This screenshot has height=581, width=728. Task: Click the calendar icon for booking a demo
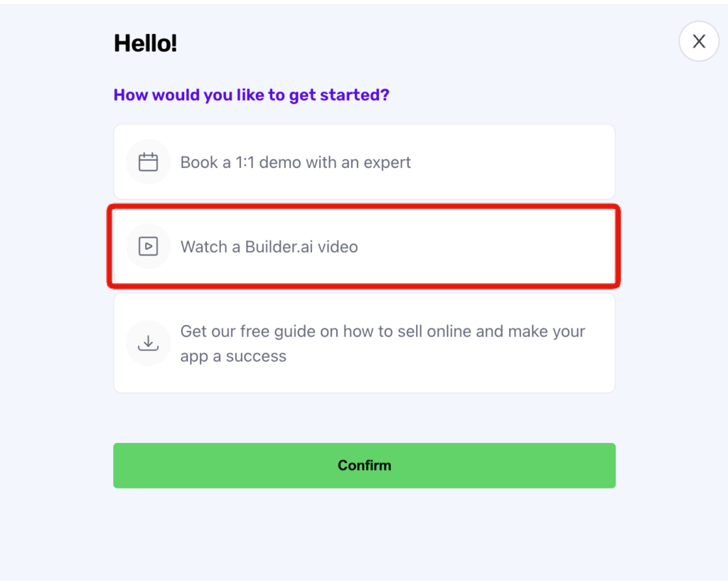click(148, 162)
